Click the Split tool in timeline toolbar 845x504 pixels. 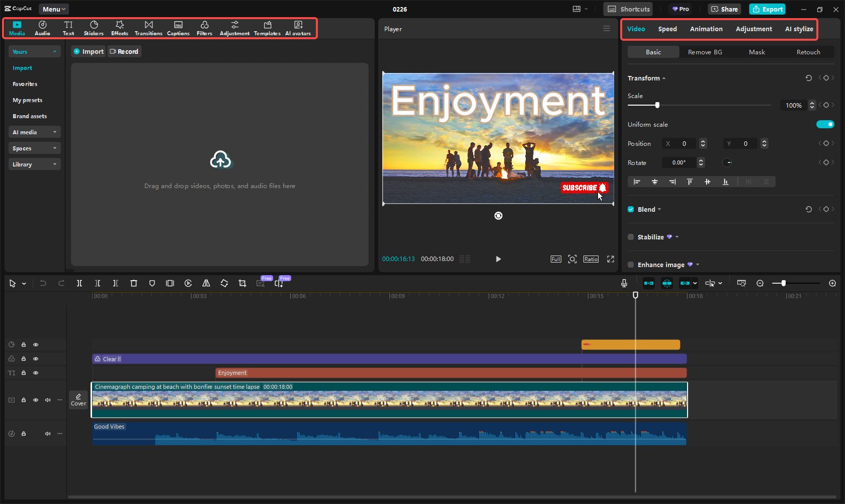79,283
